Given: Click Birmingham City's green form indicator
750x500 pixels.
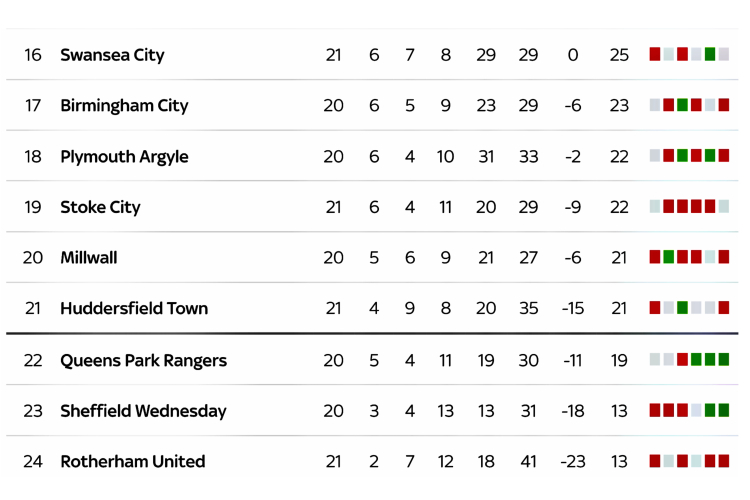Looking at the screenshot, I should click(x=682, y=105).
